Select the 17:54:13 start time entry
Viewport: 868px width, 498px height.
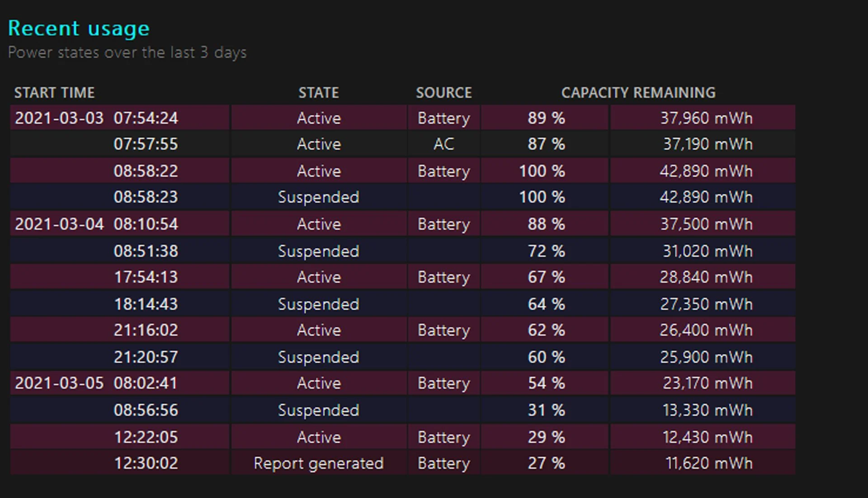click(x=146, y=277)
